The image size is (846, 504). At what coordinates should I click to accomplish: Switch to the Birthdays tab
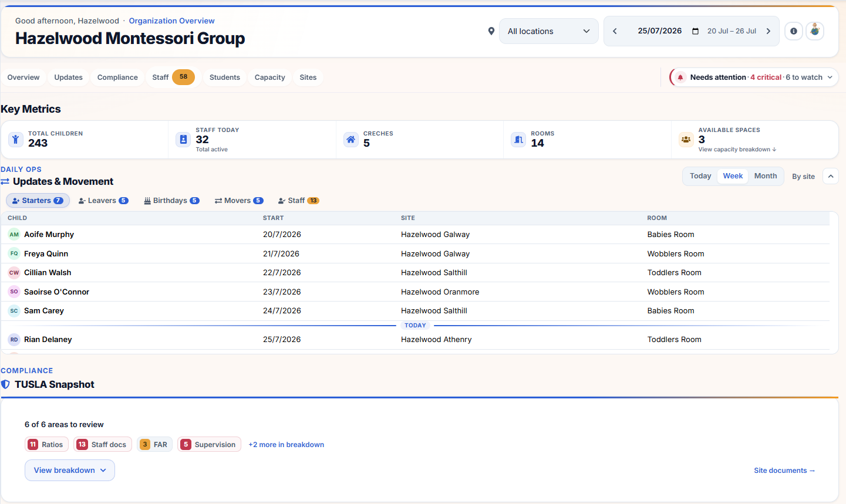point(172,201)
